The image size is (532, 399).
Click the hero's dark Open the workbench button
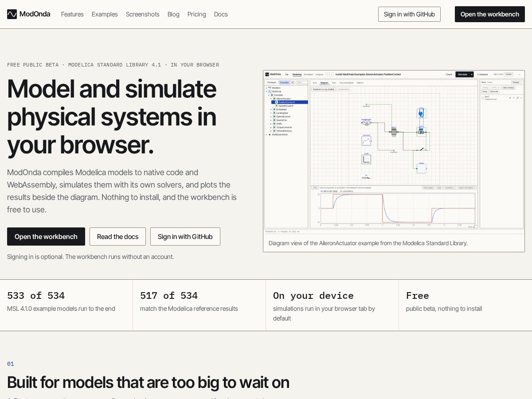[x=46, y=237]
